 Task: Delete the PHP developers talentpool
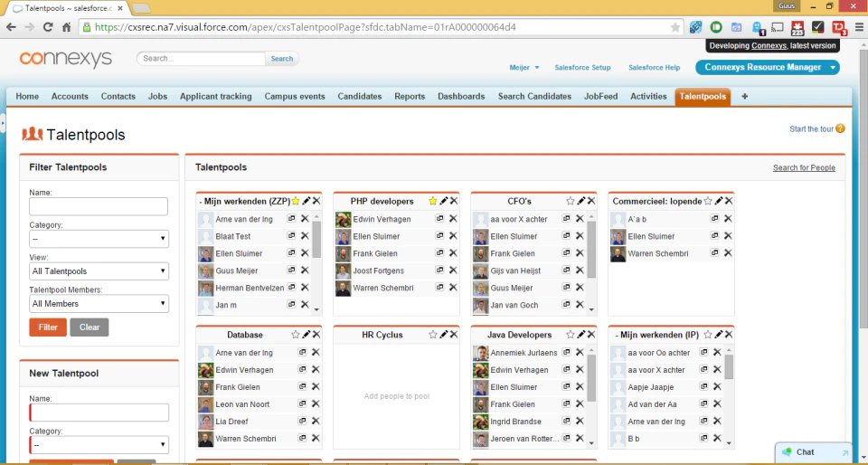pos(453,201)
